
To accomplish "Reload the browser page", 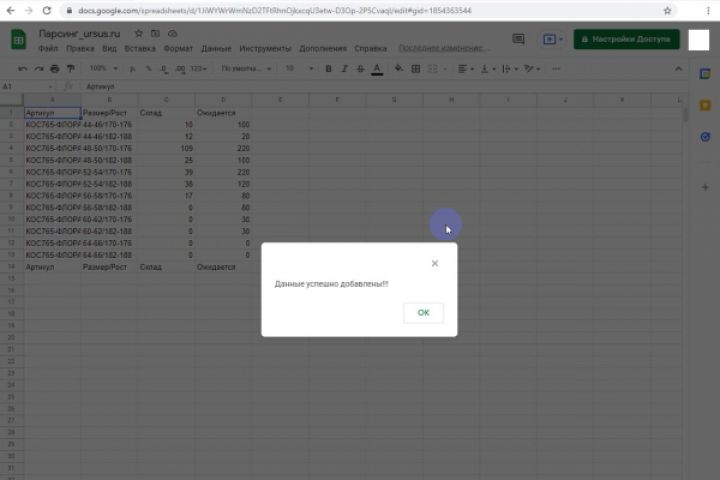I will (x=47, y=11).
